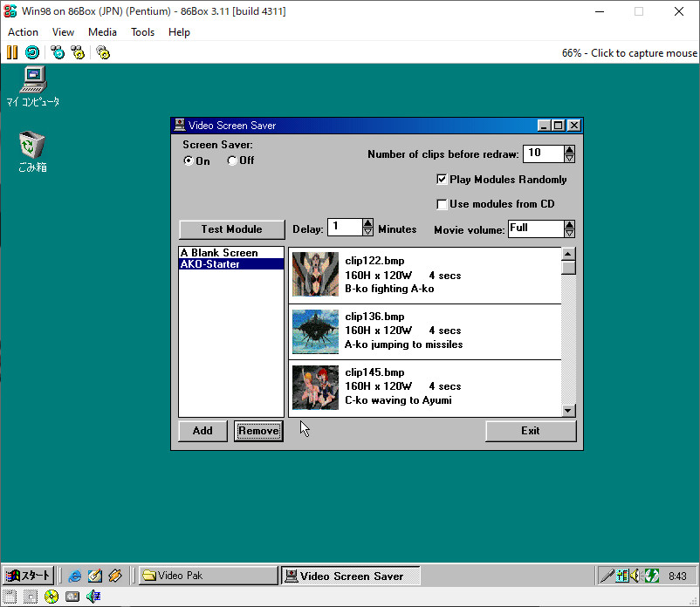Open the Action menu
The image size is (700, 607).
[24, 32]
